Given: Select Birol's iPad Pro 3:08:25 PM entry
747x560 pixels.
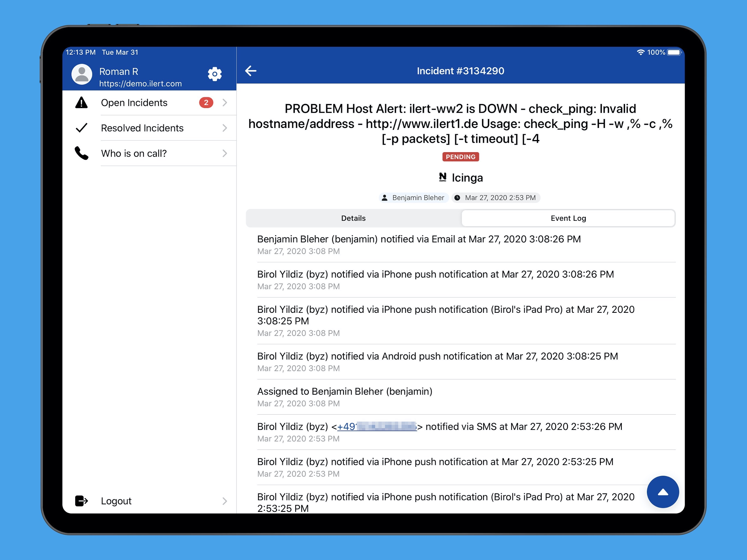Looking at the screenshot, I should 466,321.
